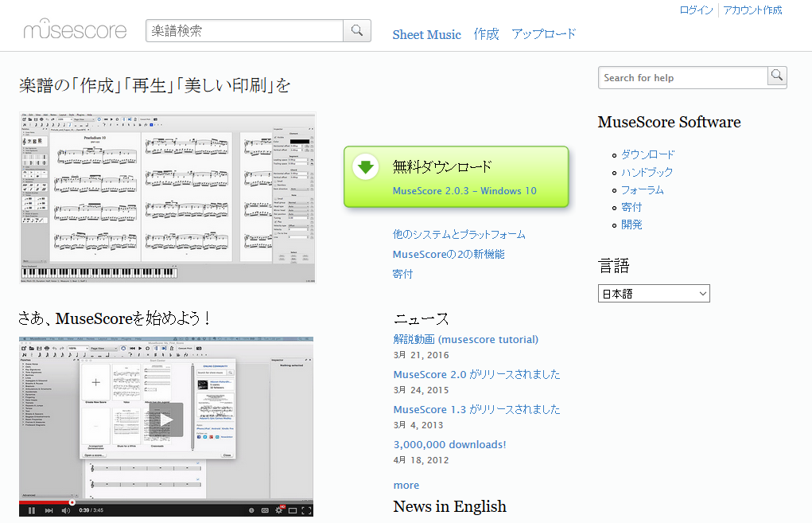Open the ハンドブック sidebar link
The height and width of the screenshot is (523, 812).
tap(647, 172)
